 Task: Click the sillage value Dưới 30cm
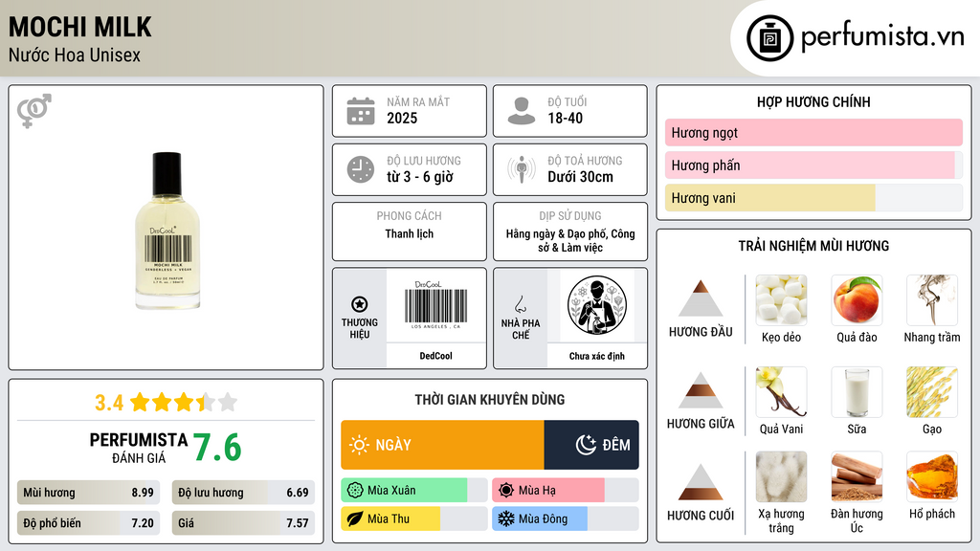pos(581,177)
